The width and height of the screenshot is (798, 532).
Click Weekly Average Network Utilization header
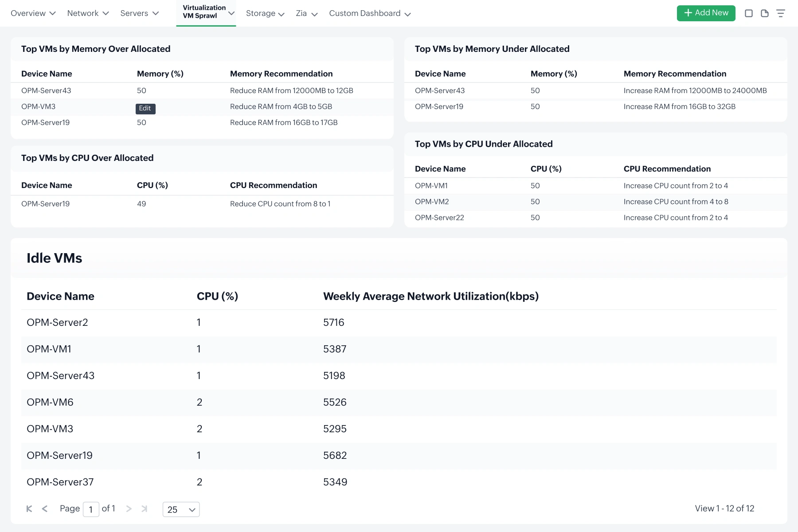431,296
